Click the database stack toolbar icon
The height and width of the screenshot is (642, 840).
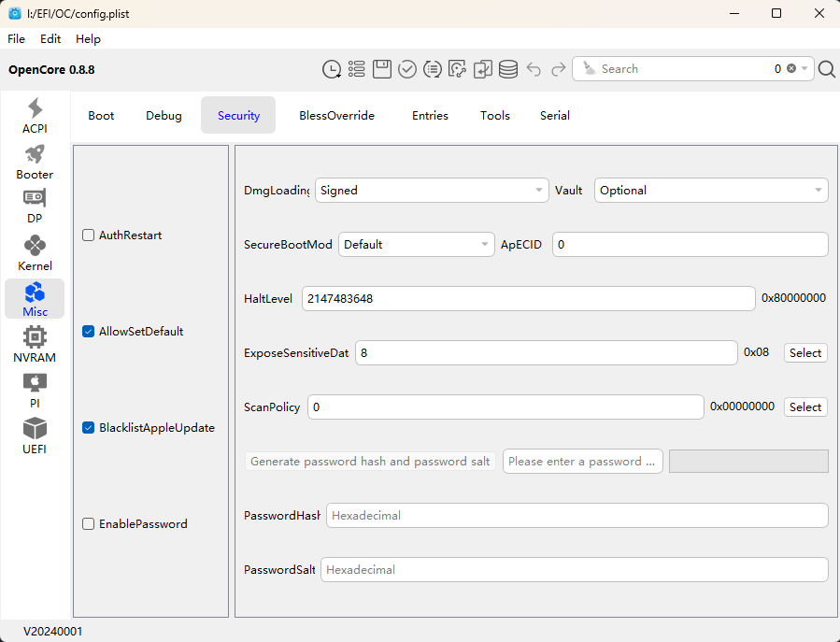(x=508, y=69)
